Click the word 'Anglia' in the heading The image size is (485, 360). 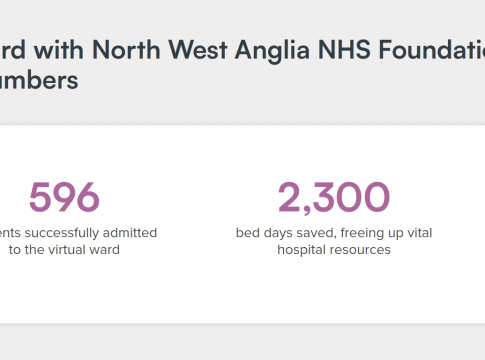tap(272, 51)
